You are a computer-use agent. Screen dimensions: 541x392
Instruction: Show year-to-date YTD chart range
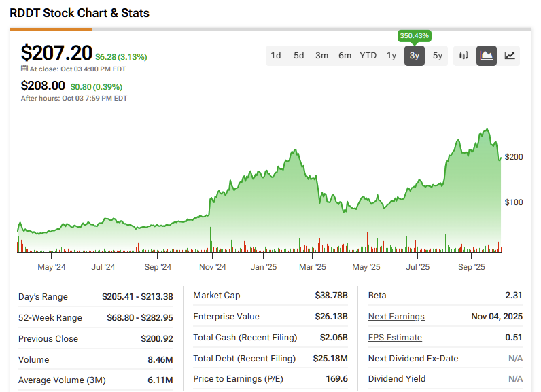368,56
